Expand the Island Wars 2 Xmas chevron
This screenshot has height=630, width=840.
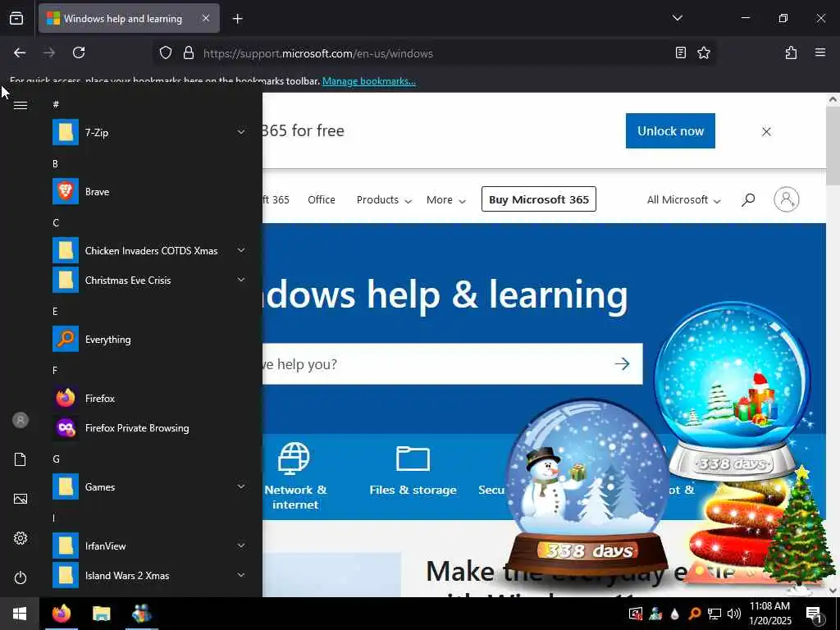pyautogui.click(x=241, y=575)
